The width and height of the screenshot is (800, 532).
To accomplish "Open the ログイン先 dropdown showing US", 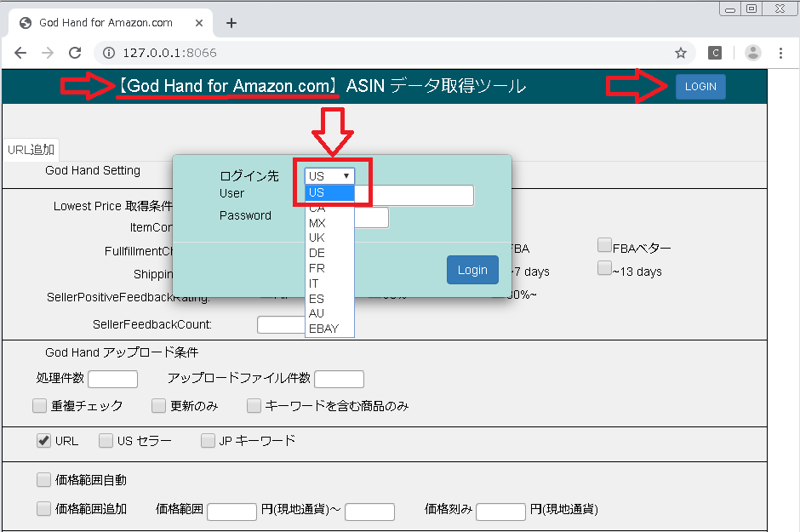I will click(x=329, y=176).
